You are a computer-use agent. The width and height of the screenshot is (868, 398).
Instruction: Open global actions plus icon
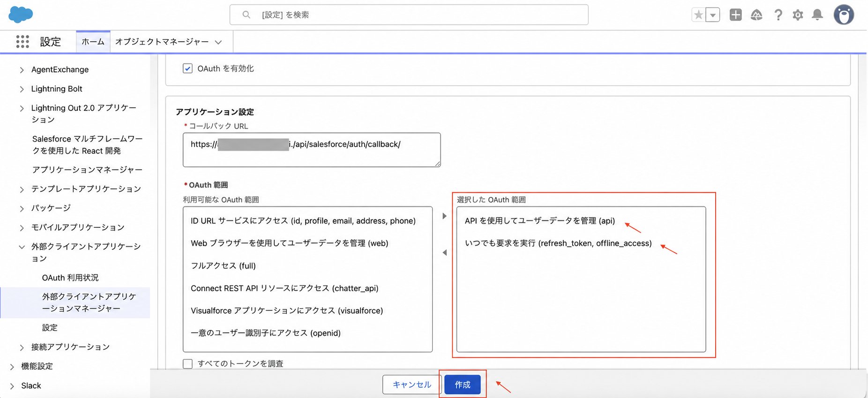[x=736, y=15]
